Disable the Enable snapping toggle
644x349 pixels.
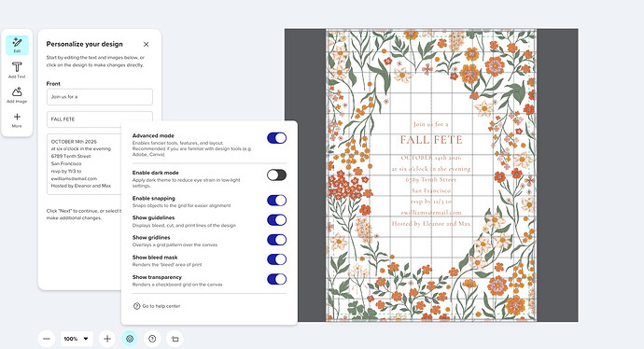pos(276,201)
